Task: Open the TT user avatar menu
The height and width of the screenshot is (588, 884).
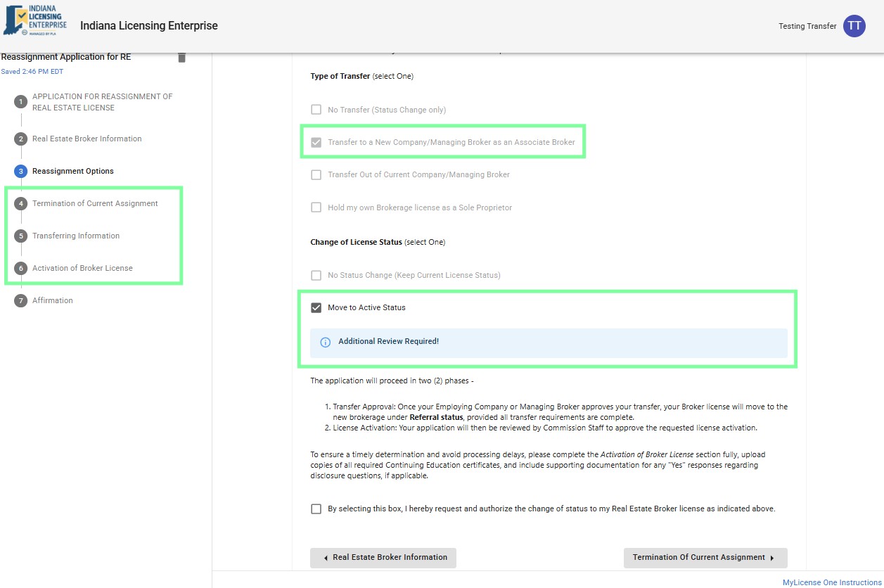Action: [x=854, y=26]
